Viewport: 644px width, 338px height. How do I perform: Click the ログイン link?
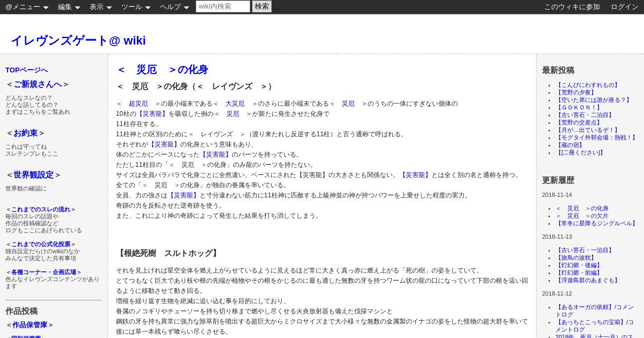click(625, 7)
